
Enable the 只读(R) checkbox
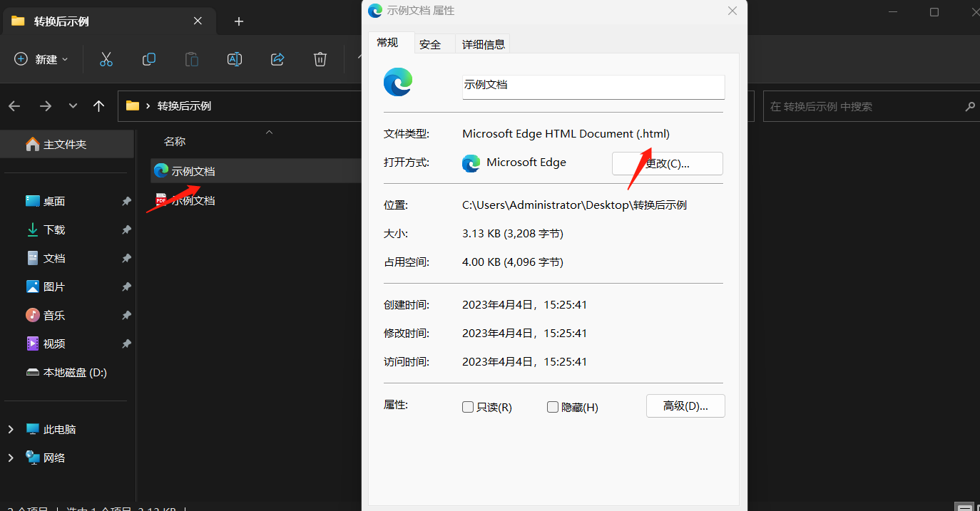(468, 406)
